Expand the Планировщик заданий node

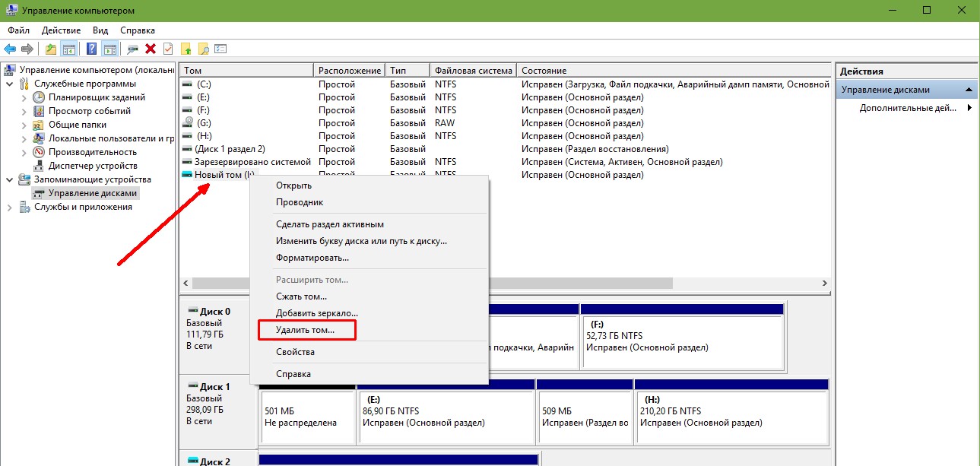(24, 97)
